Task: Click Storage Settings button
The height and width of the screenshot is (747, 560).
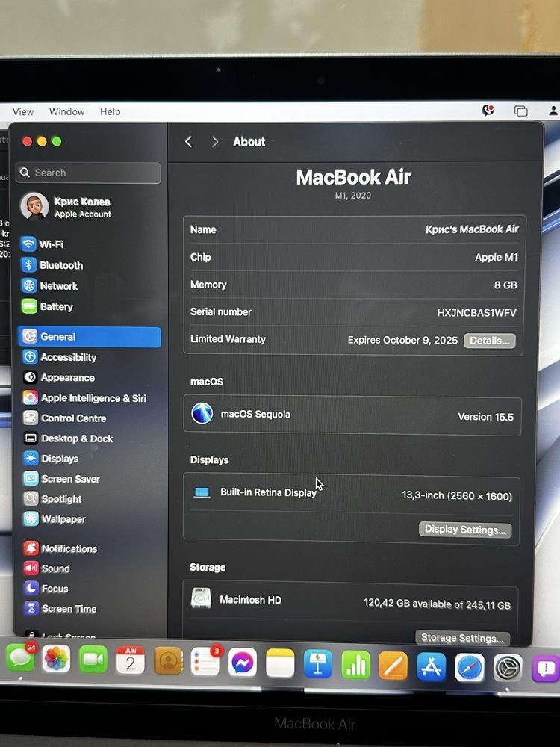Action: pos(462,638)
